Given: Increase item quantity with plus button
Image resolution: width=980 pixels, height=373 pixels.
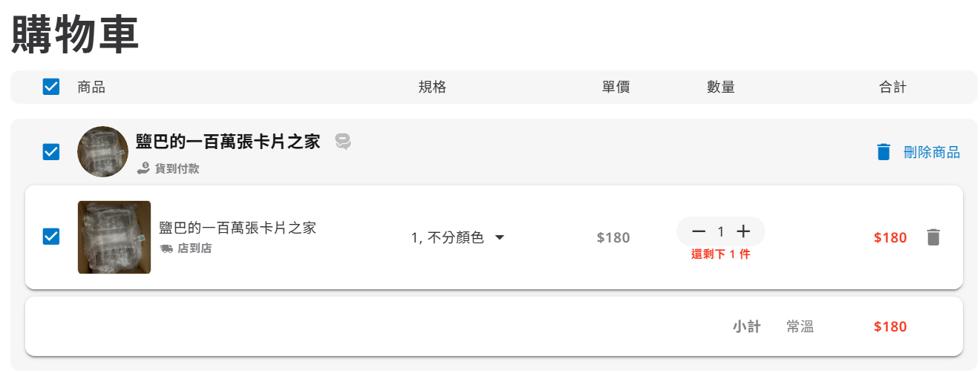Looking at the screenshot, I should click(743, 231).
